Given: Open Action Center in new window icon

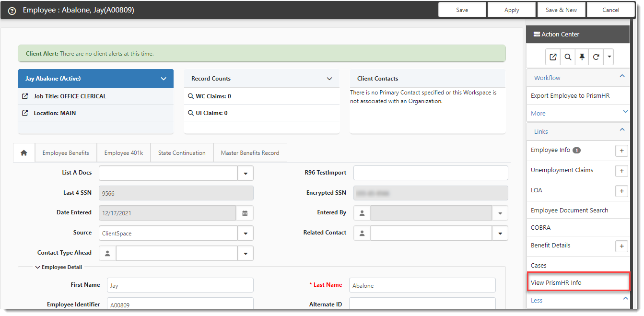Looking at the screenshot, I should click(553, 57).
